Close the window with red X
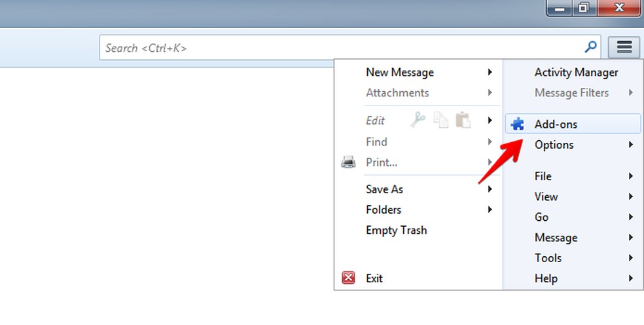 [619, 8]
